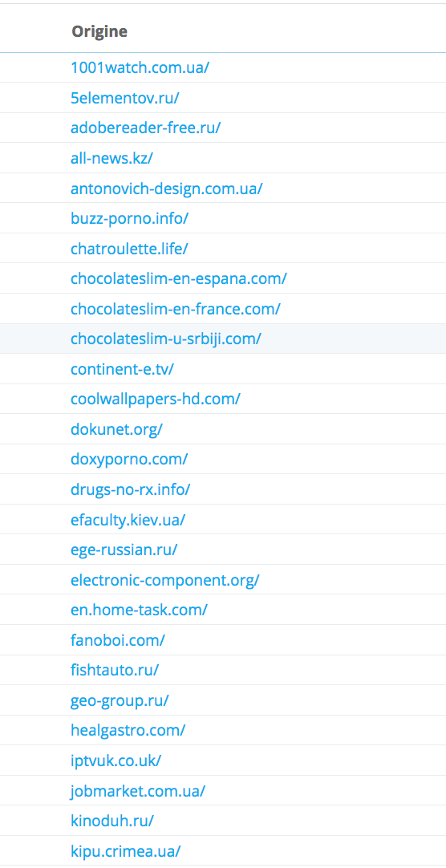This screenshot has height=868, width=446.
Task: Open chocolateslim-en-espana.com link
Action: (179, 278)
